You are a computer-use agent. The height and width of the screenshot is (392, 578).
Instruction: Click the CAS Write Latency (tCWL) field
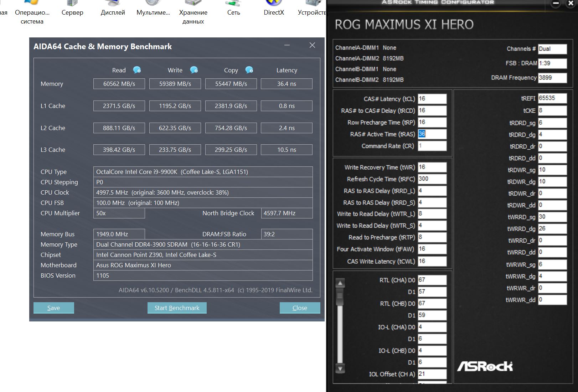click(432, 261)
